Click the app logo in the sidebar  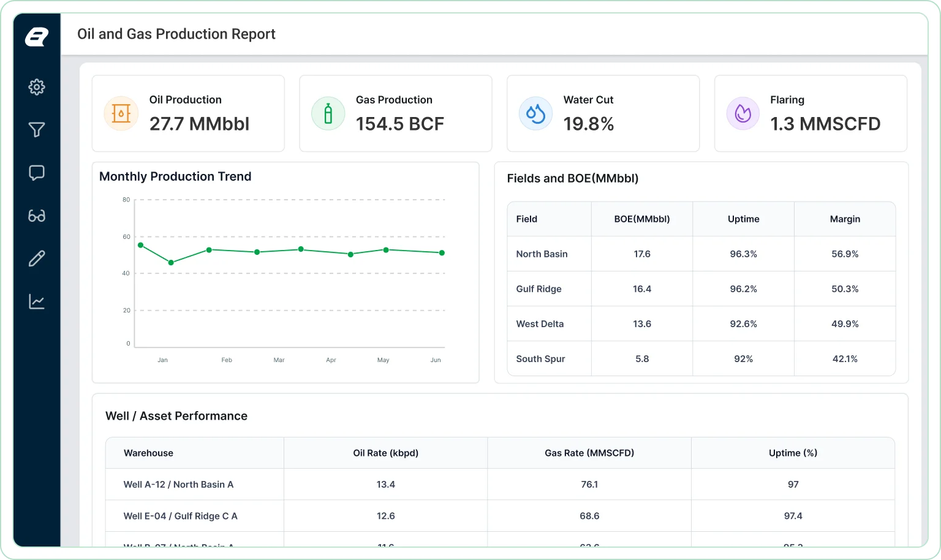pyautogui.click(x=37, y=37)
